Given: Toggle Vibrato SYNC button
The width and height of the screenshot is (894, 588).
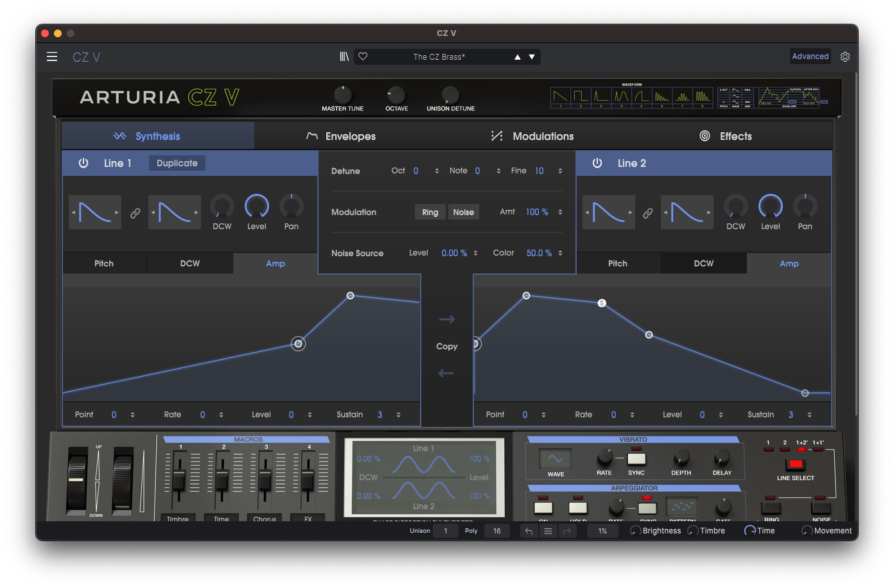Looking at the screenshot, I should pyautogui.click(x=636, y=458).
